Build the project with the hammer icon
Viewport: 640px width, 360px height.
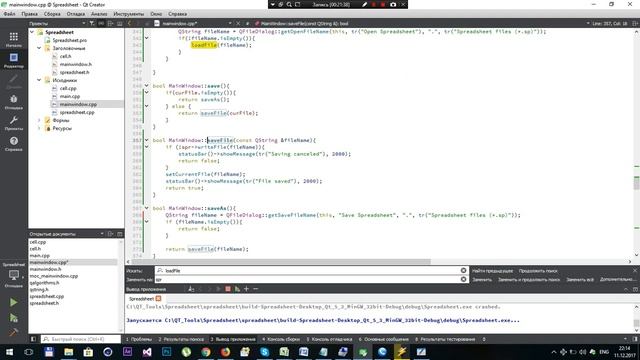(13, 332)
